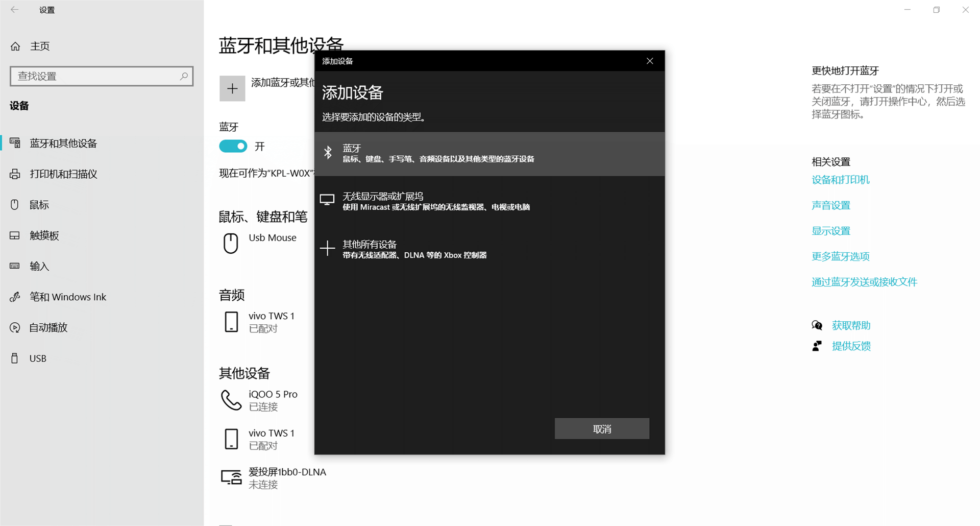Click the 鼠标 mouse sidebar icon
The height and width of the screenshot is (526, 980).
[x=15, y=205]
